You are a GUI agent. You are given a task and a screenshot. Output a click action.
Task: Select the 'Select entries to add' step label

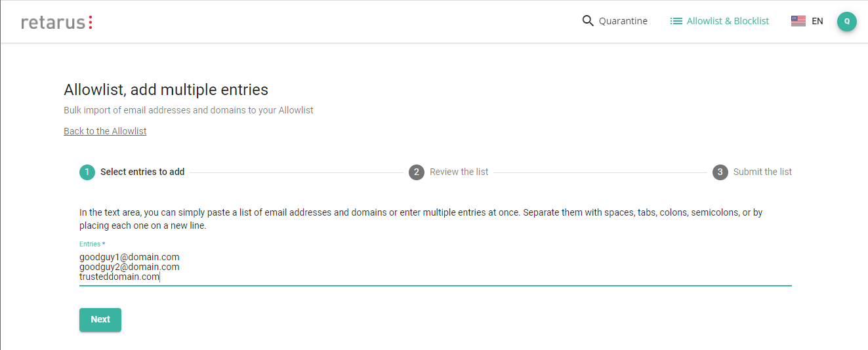tap(142, 172)
